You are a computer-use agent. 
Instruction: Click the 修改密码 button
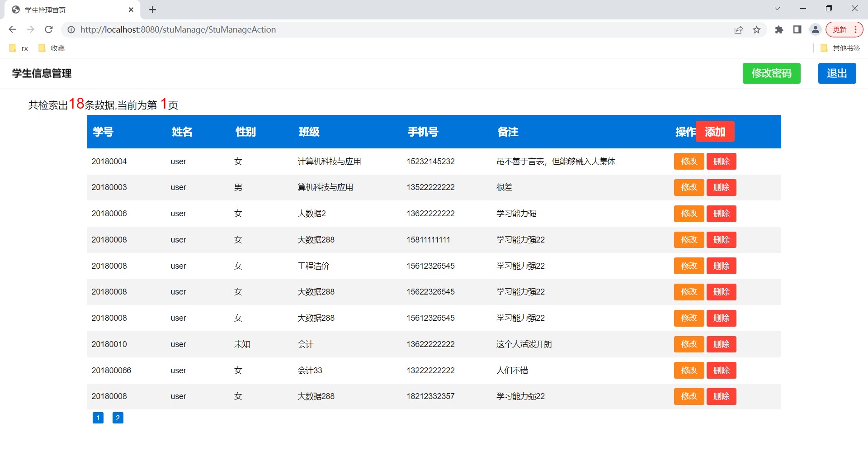771,73
